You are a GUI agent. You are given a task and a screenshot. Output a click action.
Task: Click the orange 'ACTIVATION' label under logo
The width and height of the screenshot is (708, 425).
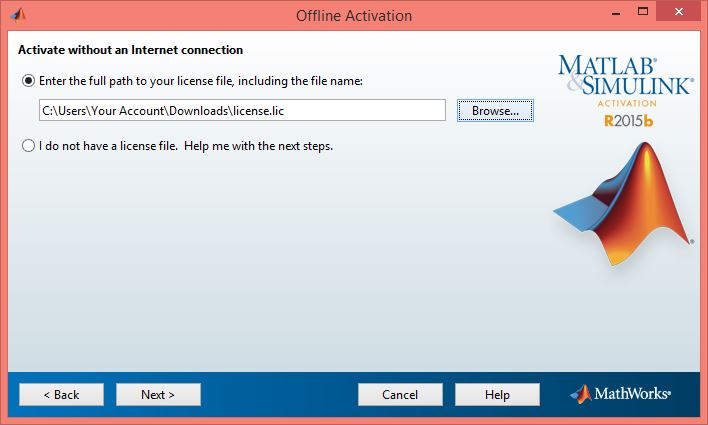(624, 103)
